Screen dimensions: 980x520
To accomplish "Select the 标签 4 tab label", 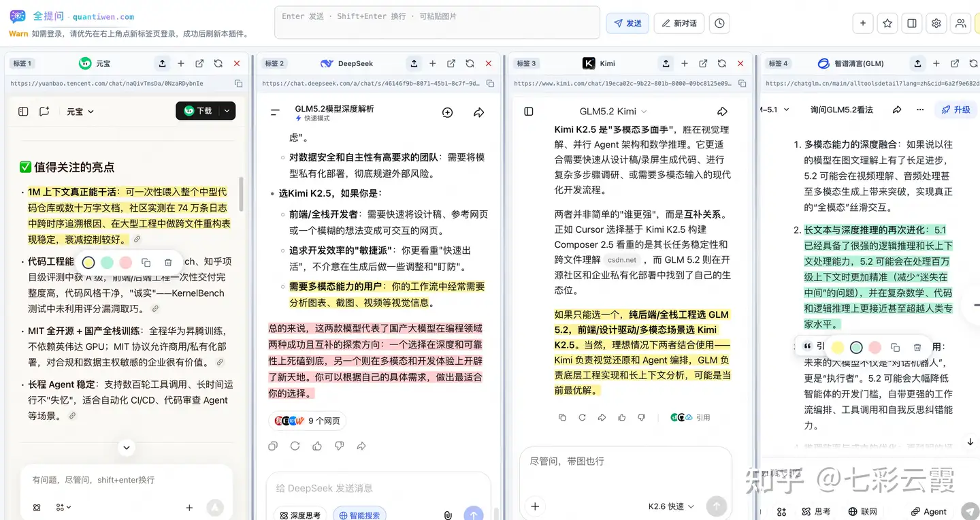I will (x=778, y=63).
